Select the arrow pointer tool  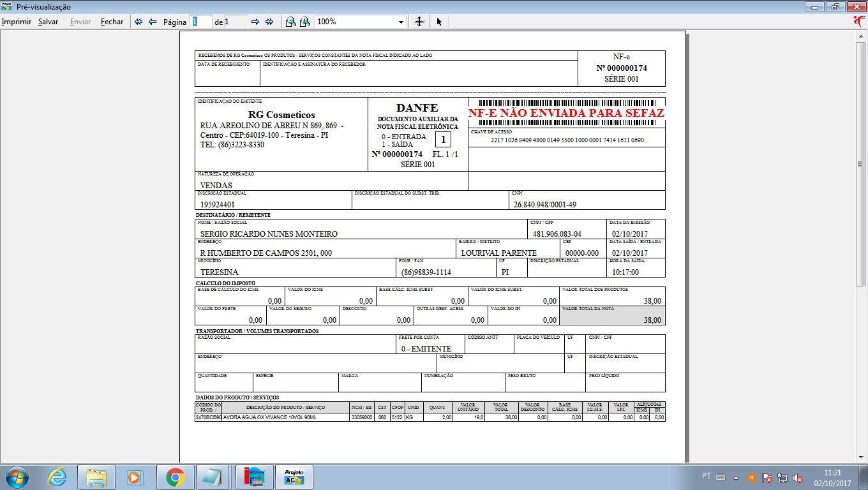[439, 22]
